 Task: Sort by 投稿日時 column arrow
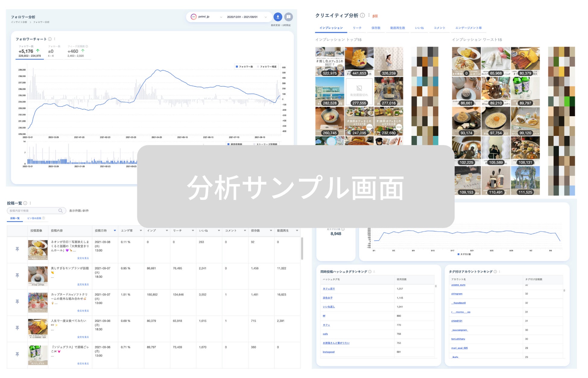[x=115, y=231]
